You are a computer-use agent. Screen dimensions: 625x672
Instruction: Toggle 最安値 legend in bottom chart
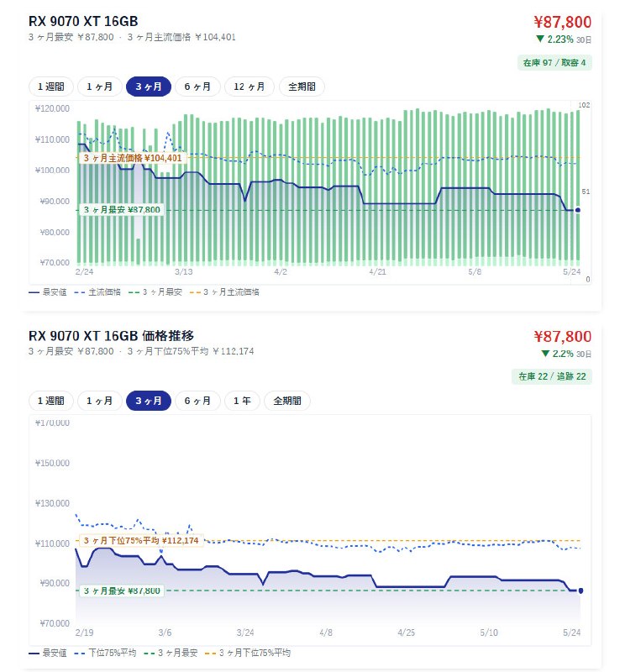coord(48,653)
